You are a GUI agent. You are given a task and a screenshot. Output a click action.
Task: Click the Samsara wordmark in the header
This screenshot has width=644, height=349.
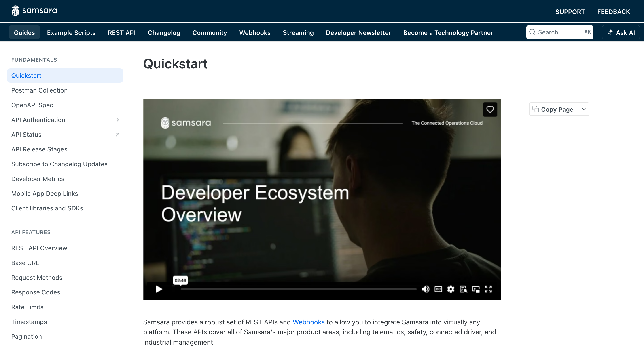40,11
